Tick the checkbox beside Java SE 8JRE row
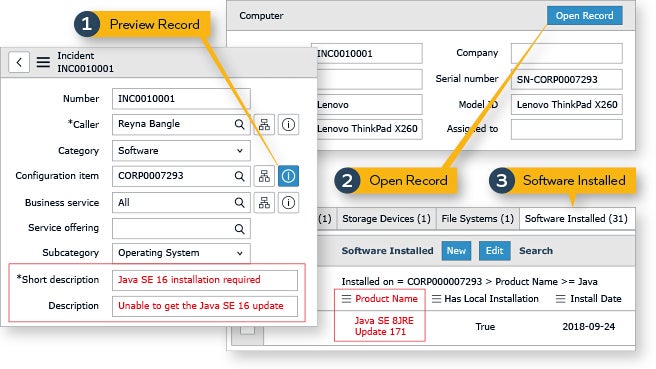The width and height of the screenshot is (656, 369). tap(247, 330)
